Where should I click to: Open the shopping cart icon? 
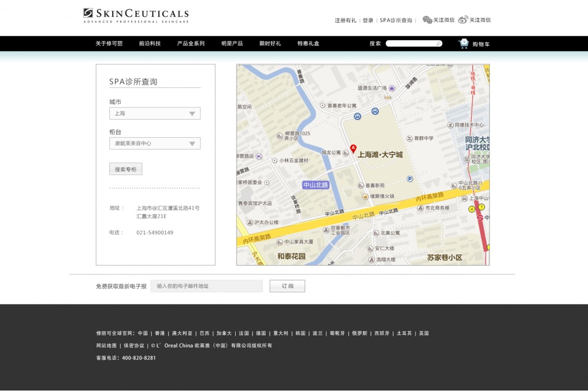pyautogui.click(x=463, y=44)
